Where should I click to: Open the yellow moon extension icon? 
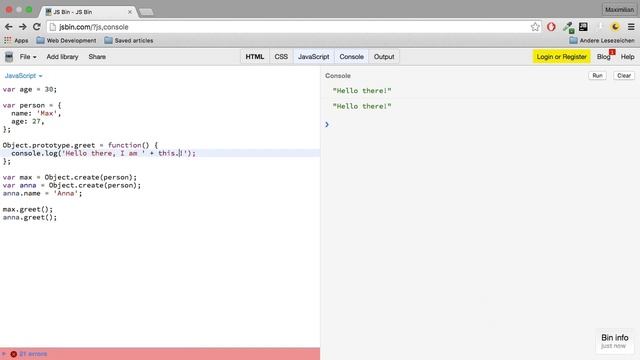pos(615,27)
